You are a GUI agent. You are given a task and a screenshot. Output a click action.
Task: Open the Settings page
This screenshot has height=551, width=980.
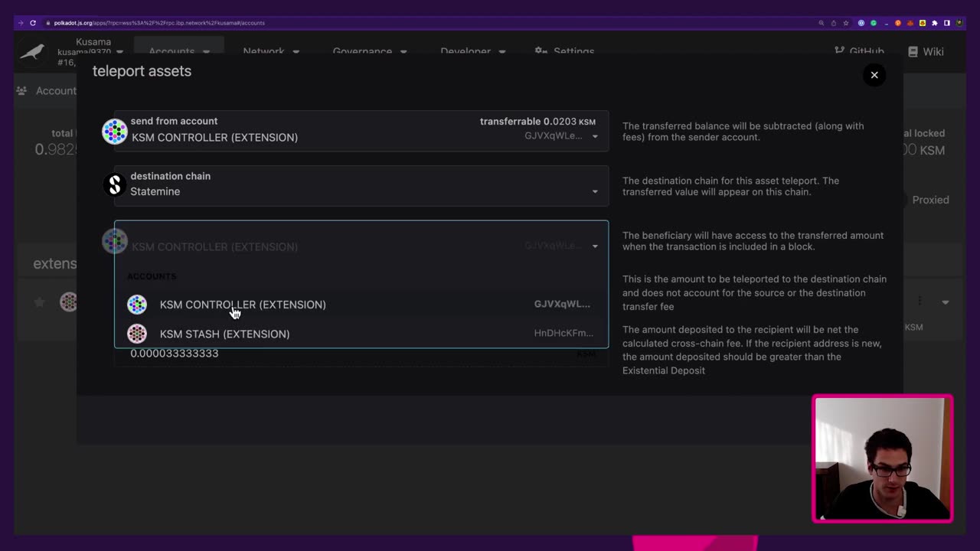click(x=564, y=51)
